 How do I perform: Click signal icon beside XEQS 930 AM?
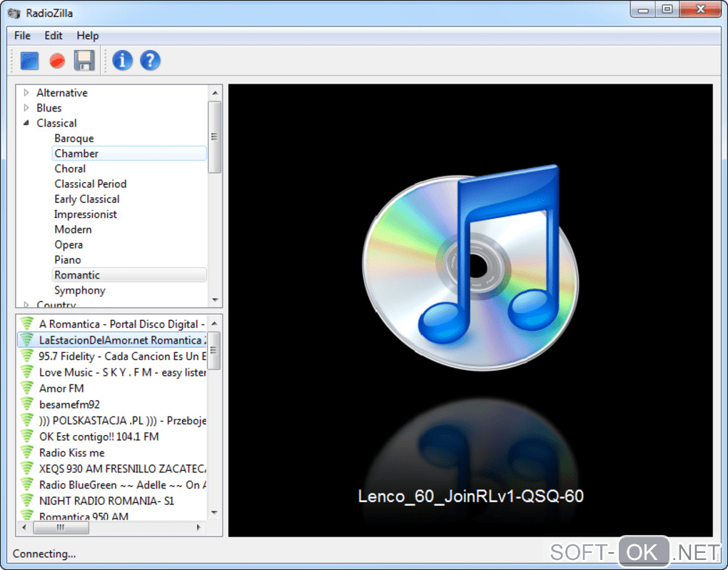click(x=27, y=469)
